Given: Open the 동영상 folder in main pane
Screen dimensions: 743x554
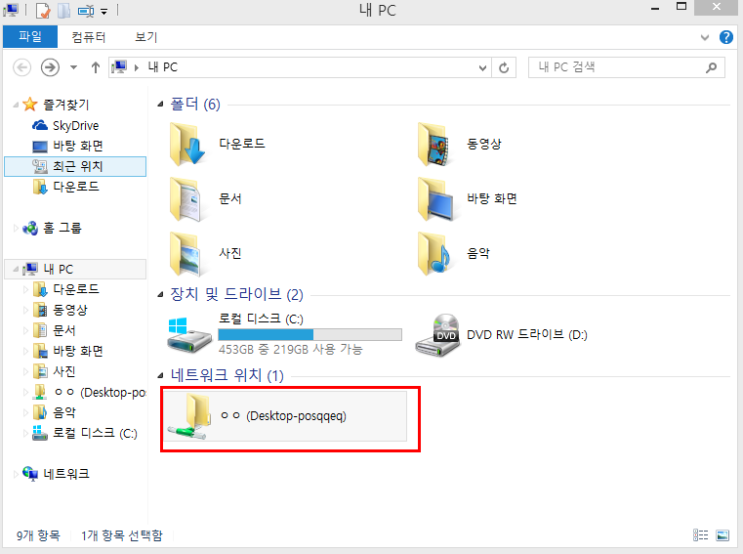Looking at the screenshot, I should pos(435,144).
